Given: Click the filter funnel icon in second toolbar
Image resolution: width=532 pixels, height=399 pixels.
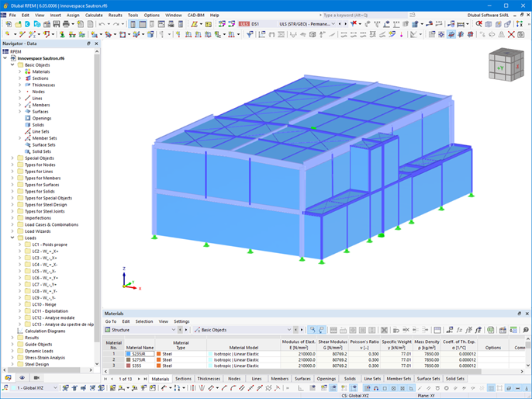Looking at the screenshot, I should [x=250, y=34].
